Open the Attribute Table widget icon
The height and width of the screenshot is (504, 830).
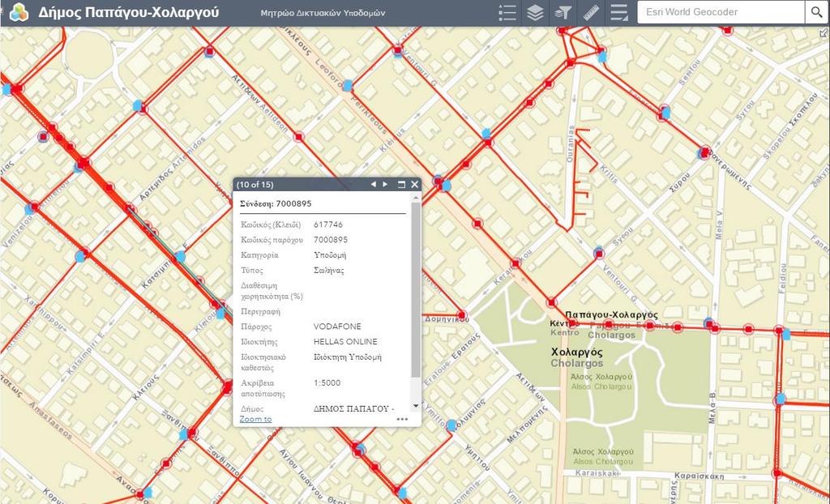pos(618,13)
